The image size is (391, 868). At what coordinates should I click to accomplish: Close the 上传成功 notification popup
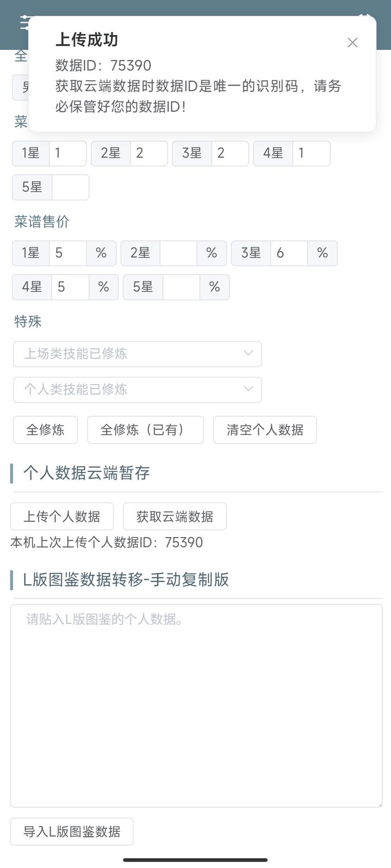click(352, 42)
